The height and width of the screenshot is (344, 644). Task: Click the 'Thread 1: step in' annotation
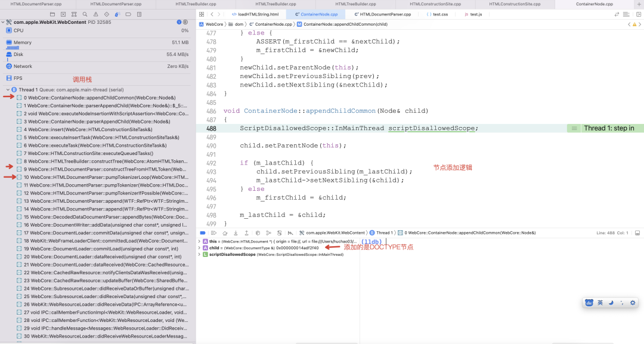605,128
